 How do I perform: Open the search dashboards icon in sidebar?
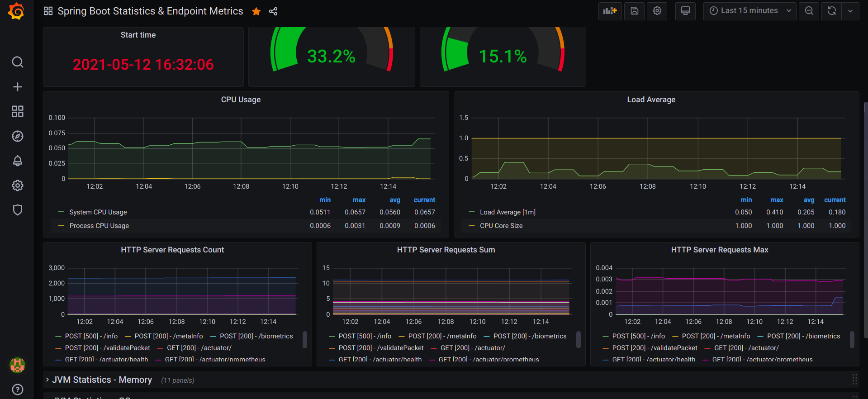click(17, 62)
